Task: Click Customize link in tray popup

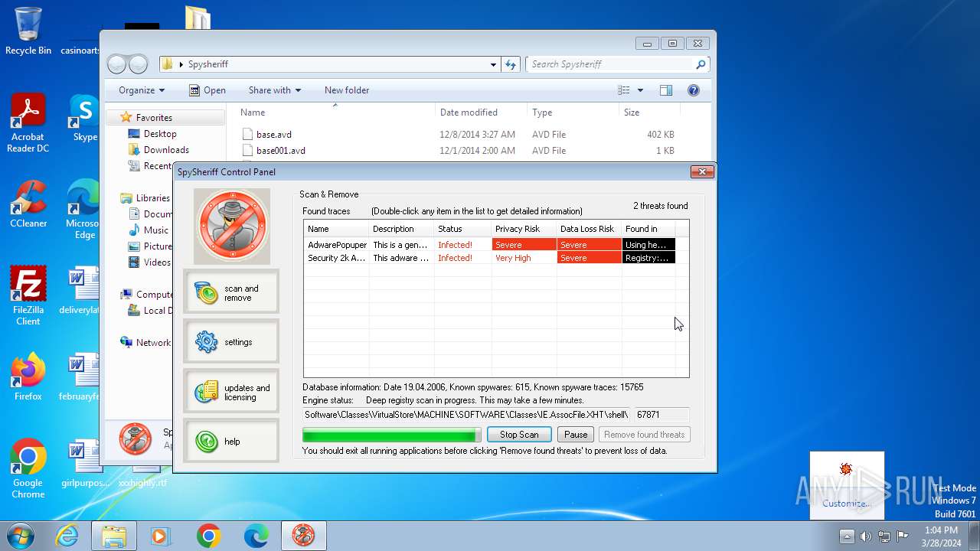Action: (x=846, y=504)
